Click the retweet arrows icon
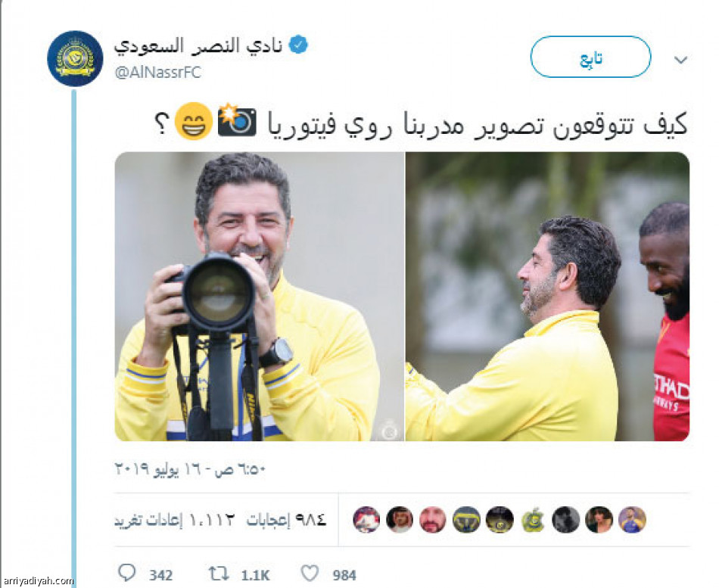The image size is (719, 588). [219, 574]
